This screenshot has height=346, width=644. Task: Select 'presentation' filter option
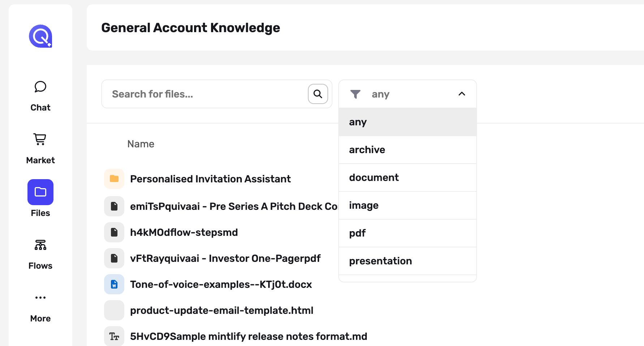click(x=408, y=261)
